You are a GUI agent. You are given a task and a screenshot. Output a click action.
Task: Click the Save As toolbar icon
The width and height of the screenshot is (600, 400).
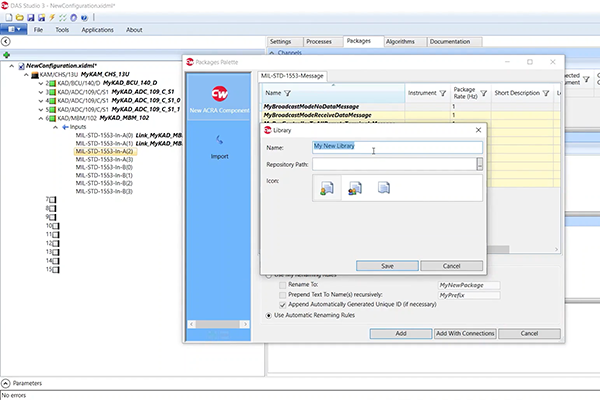pyautogui.click(x=41, y=17)
